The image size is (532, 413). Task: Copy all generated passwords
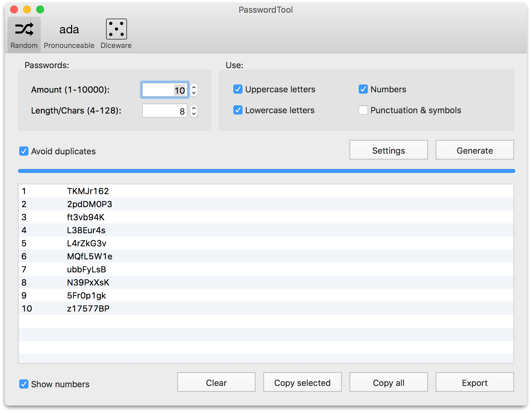[x=388, y=382]
